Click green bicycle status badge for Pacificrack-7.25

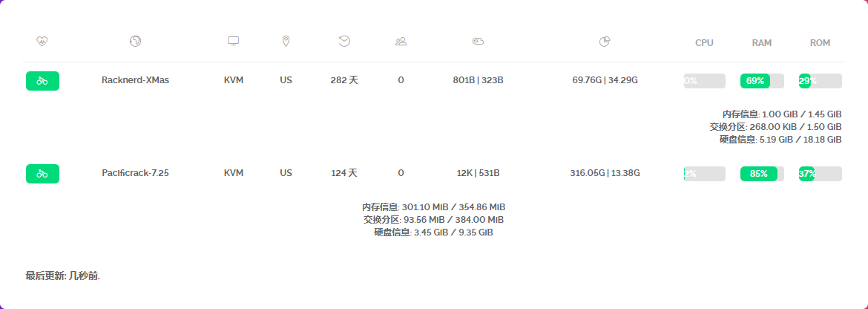pos(42,174)
